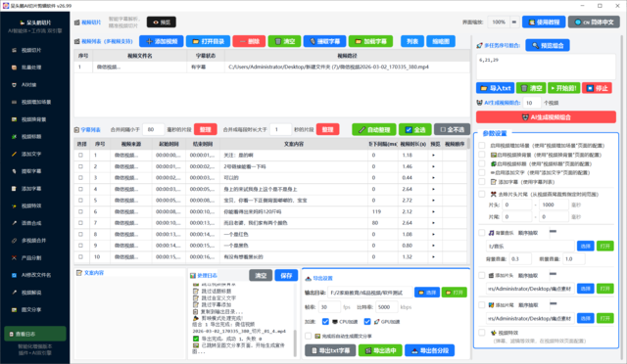Enable 启用视频增加场景 checkbox
Screen dimensions: 627x364
[x=482, y=146]
